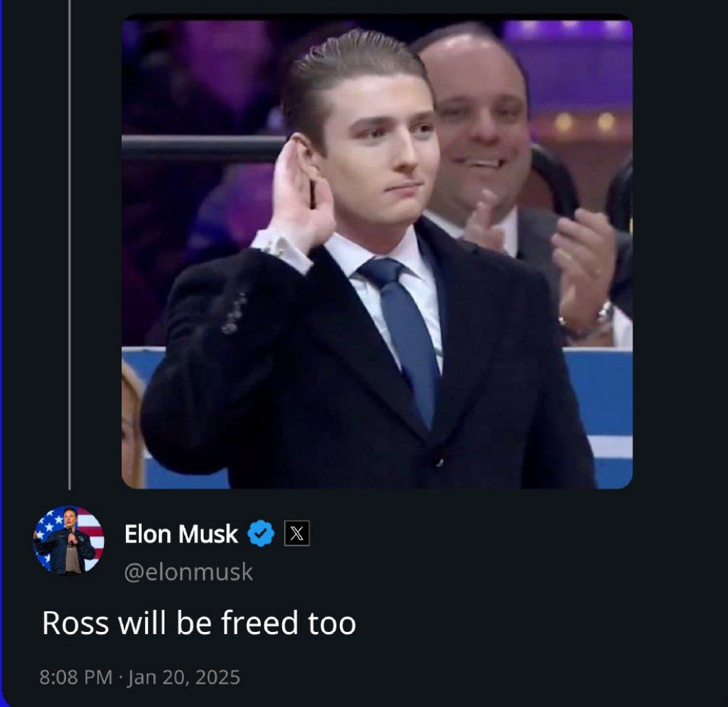Click the X affiliate badge beside name
The height and width of the screenshot is (707, 728).
pyautogui.click(x=297, y=534)
